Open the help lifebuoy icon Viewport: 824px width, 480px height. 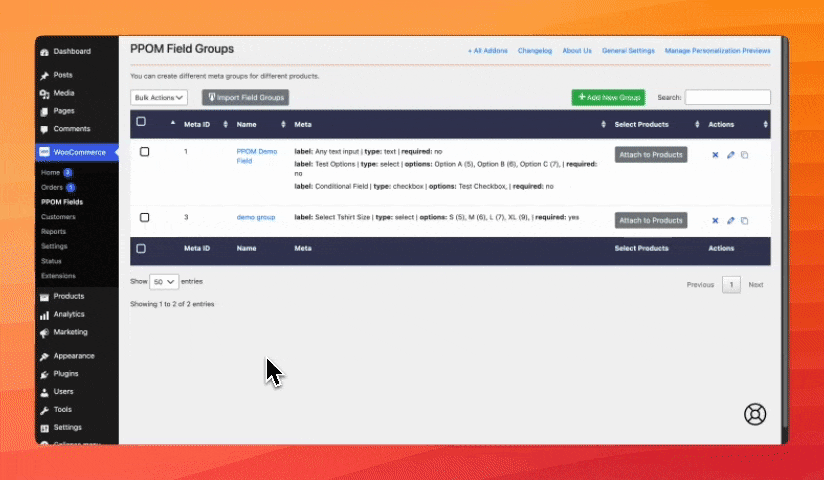click(x=755, y=414)
